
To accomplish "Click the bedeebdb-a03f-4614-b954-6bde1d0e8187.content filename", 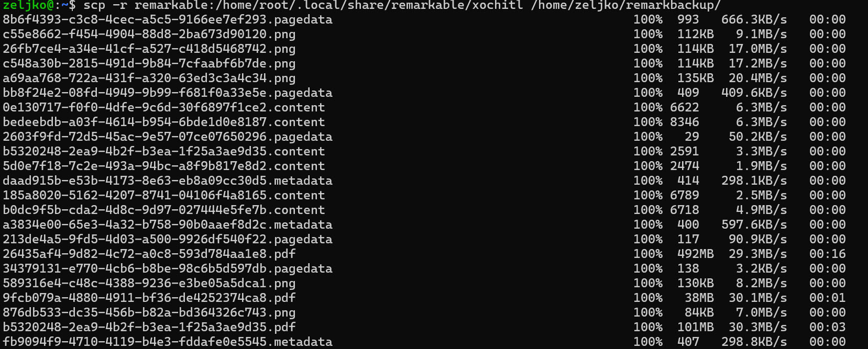I will click(164, 122).
